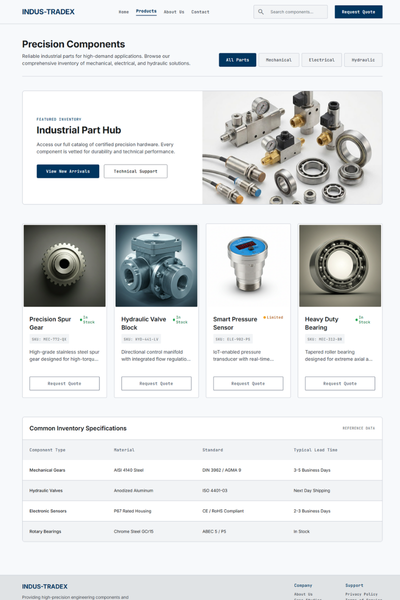Click the REFERENCE DATA label

[x=359, y=428]
